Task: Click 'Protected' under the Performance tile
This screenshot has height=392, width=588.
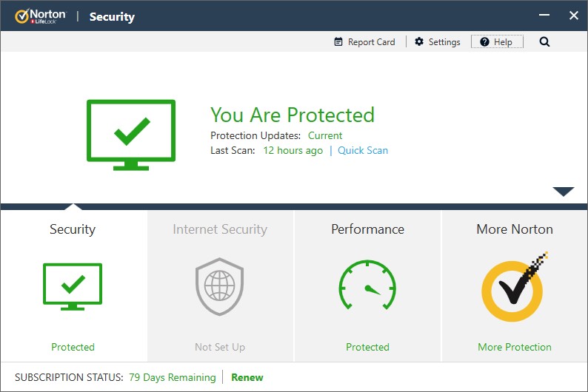Action: [367, 347]
